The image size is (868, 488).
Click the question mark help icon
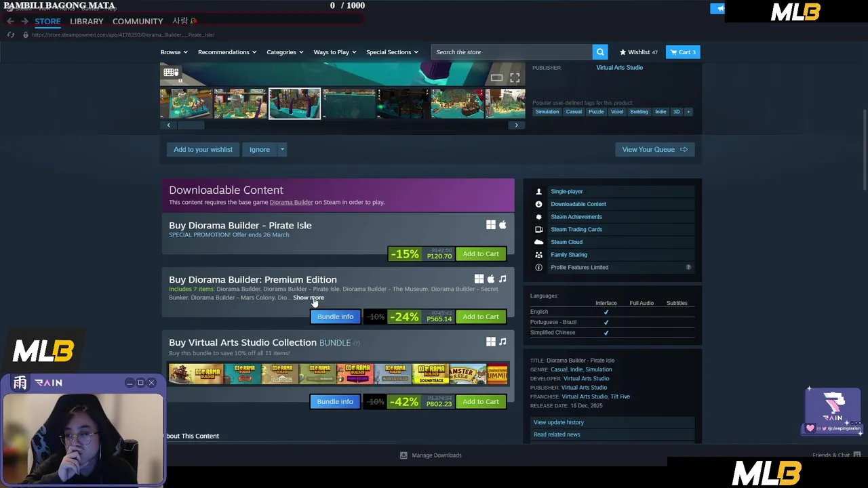688,267
